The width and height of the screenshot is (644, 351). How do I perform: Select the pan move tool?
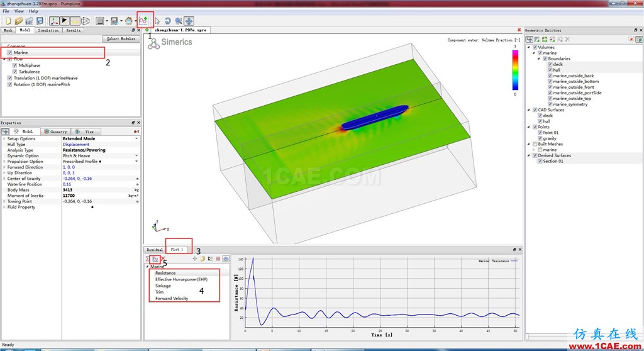[189, 21]
